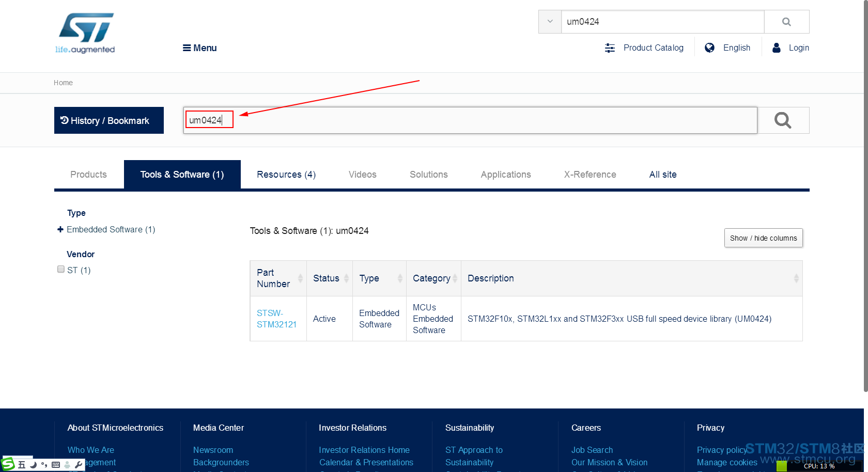Viewport: 868px width, 472px height.
Task: Click the CPU 13 % usage indicator
Action: point(819,466)
